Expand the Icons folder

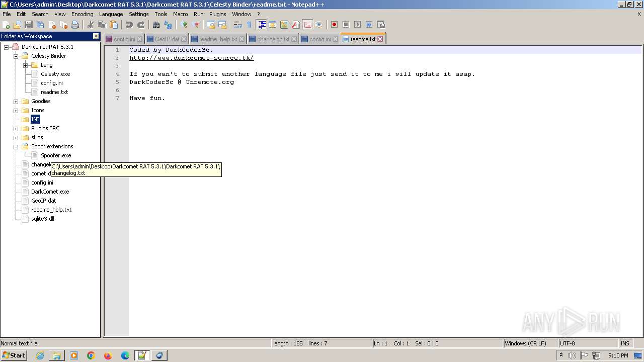pos(16,110)
